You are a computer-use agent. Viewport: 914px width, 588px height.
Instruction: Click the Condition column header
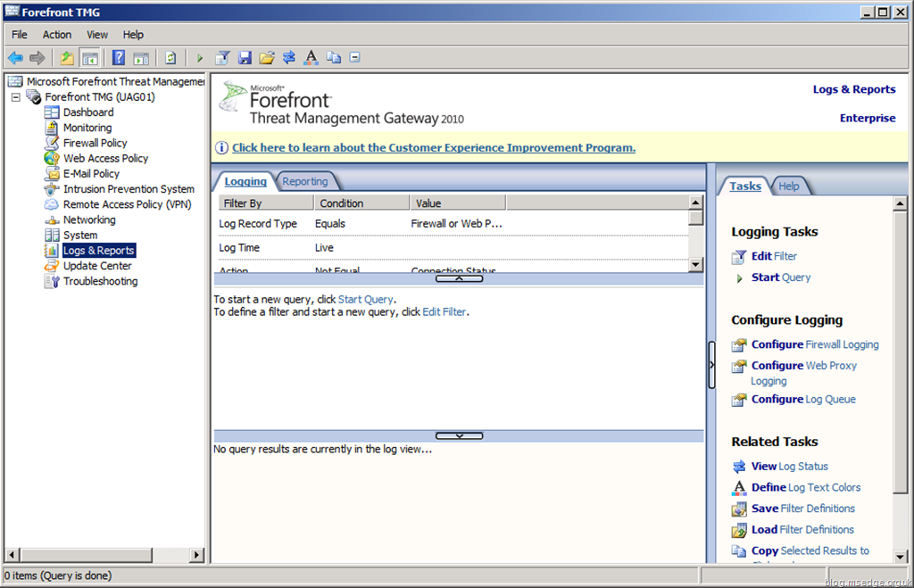361,203
